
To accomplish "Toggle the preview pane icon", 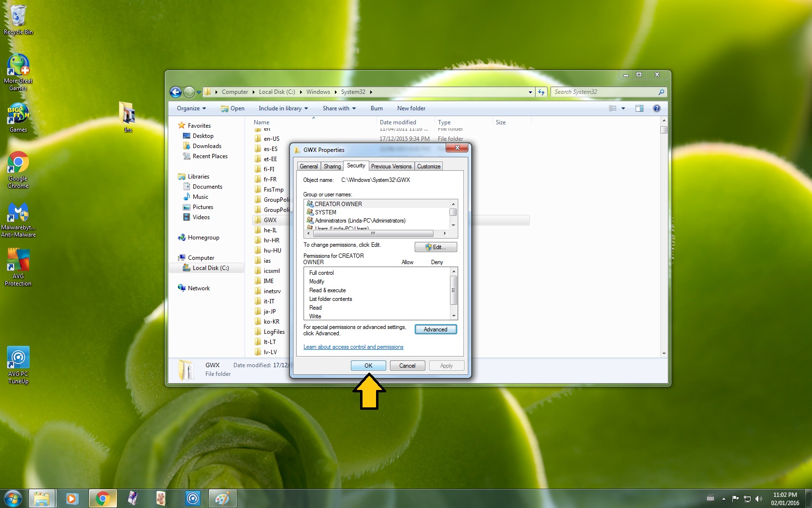I will [x=639, y=108].
